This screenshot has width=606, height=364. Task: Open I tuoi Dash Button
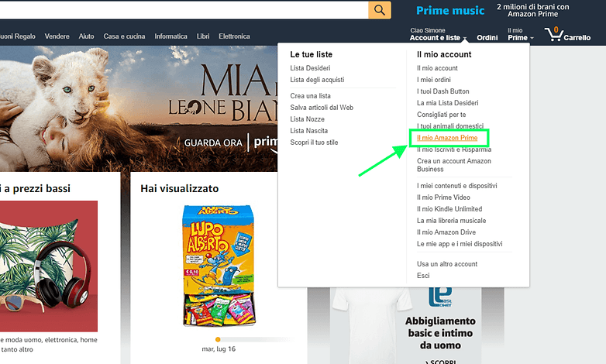443,91
